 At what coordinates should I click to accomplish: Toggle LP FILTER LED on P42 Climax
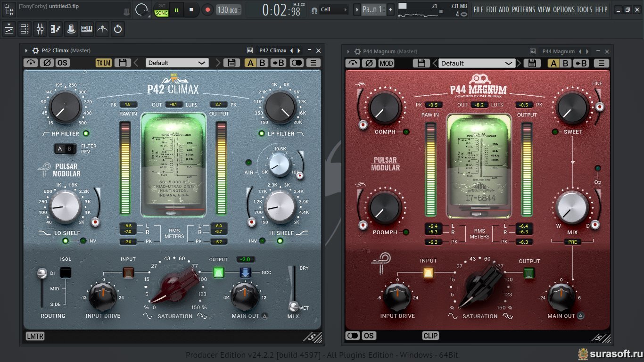coord(262,133)
